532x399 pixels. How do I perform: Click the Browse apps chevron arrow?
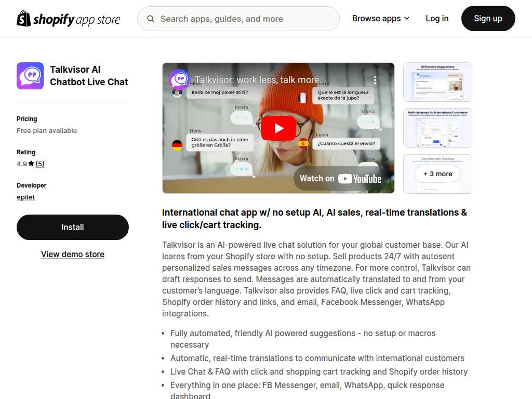pos(407,18)
